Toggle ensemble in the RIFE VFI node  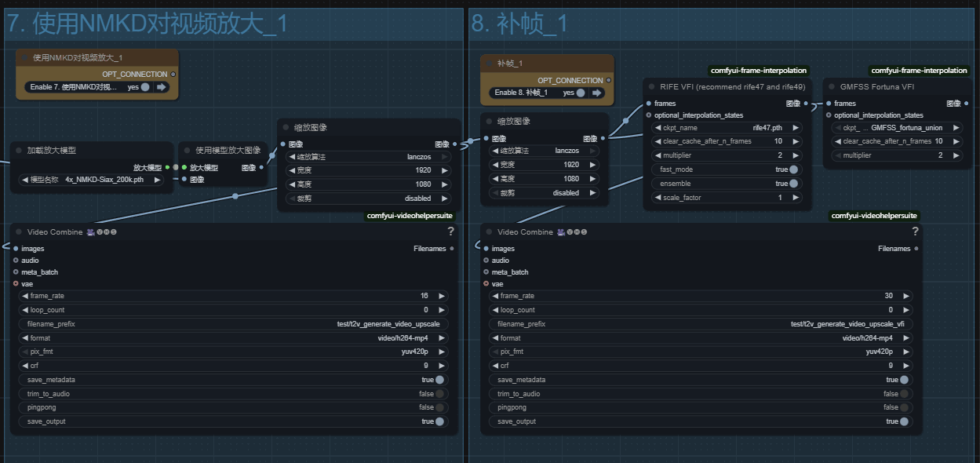(794, 184)
